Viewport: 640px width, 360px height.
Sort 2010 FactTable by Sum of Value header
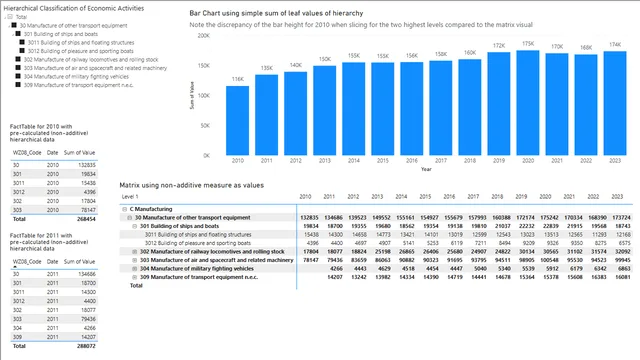[x=79, y=153]
